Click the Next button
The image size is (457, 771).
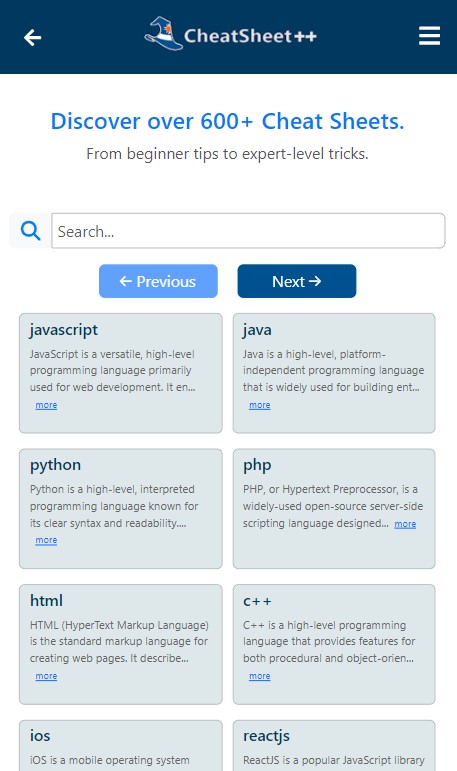click(297, 281)
